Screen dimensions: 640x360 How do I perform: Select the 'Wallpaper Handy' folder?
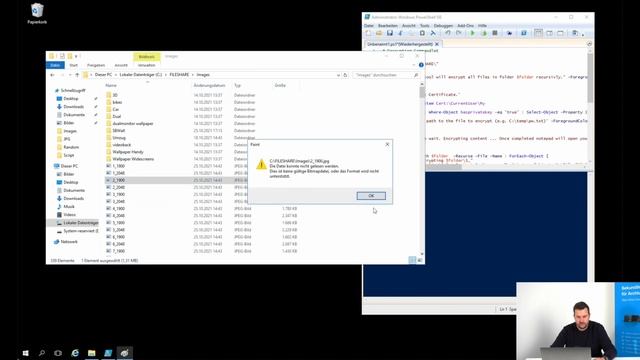click(128, 152)
